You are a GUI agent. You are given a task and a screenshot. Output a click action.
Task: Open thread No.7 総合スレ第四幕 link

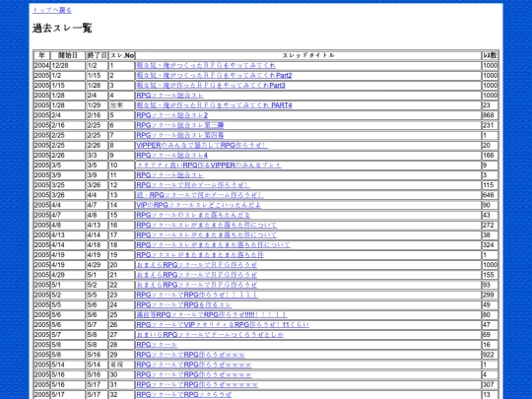180,135
